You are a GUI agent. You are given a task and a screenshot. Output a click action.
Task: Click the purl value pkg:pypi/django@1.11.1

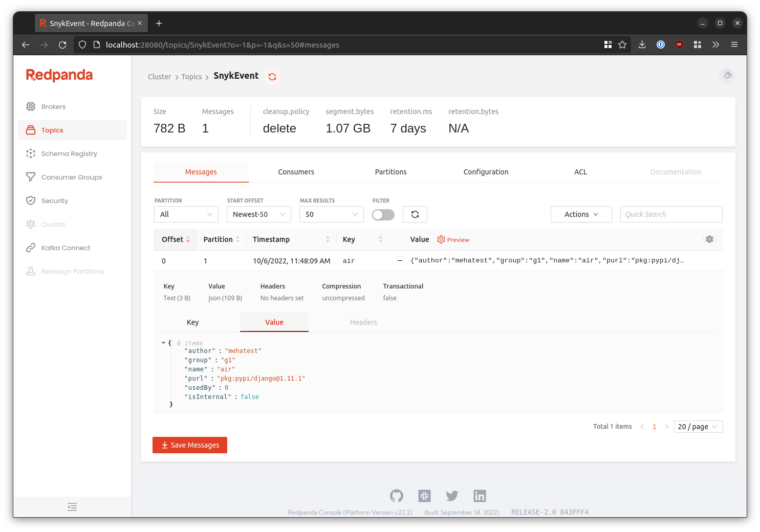point(261,379)
